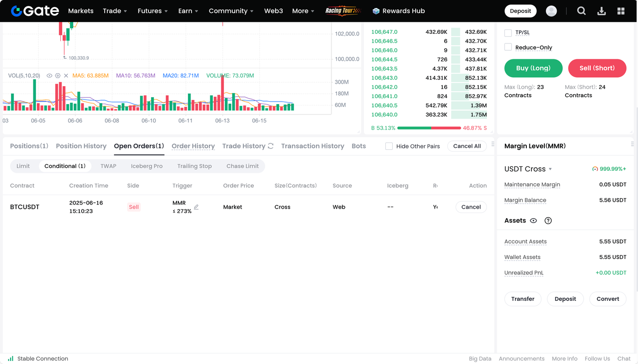Tick the Reduce-Only checkbox
Viewport: 638px width, 364px height.
508,47
